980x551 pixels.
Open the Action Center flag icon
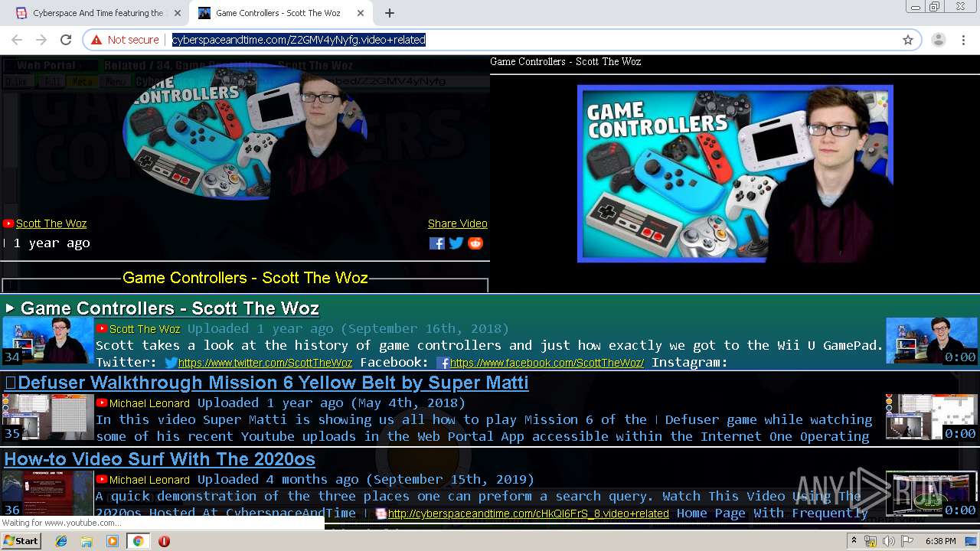[906, 541]
